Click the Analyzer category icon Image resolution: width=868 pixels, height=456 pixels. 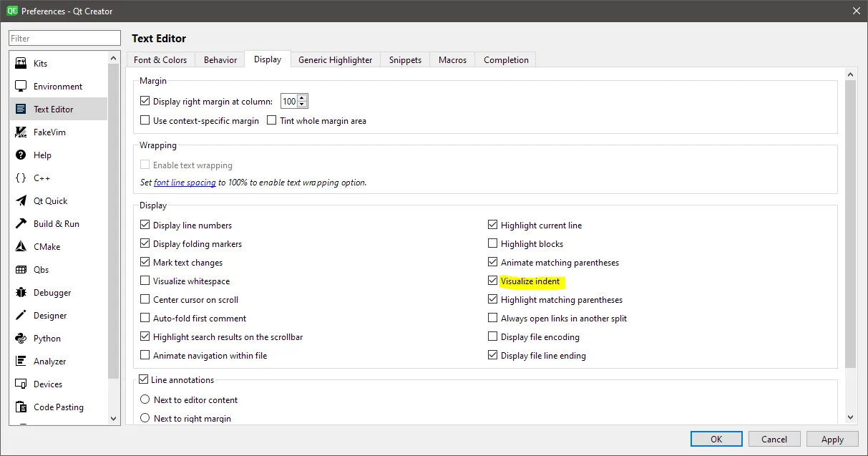[21, 361]
